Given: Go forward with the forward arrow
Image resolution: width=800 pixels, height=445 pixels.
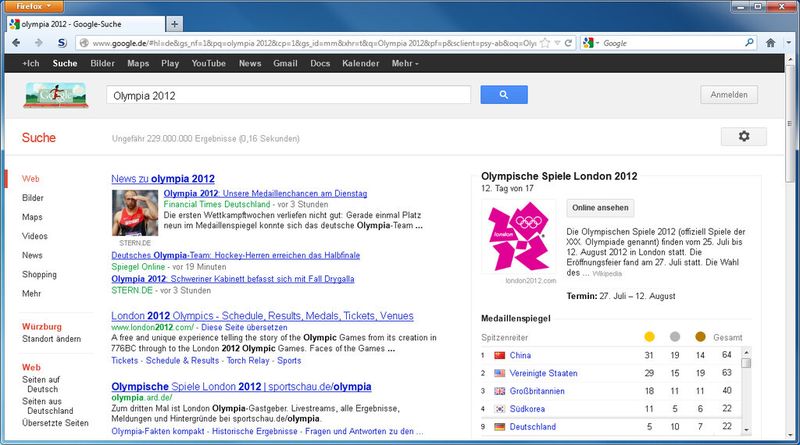Looking at the screenshot, I should pyautogui.click(x=39, y=43).
